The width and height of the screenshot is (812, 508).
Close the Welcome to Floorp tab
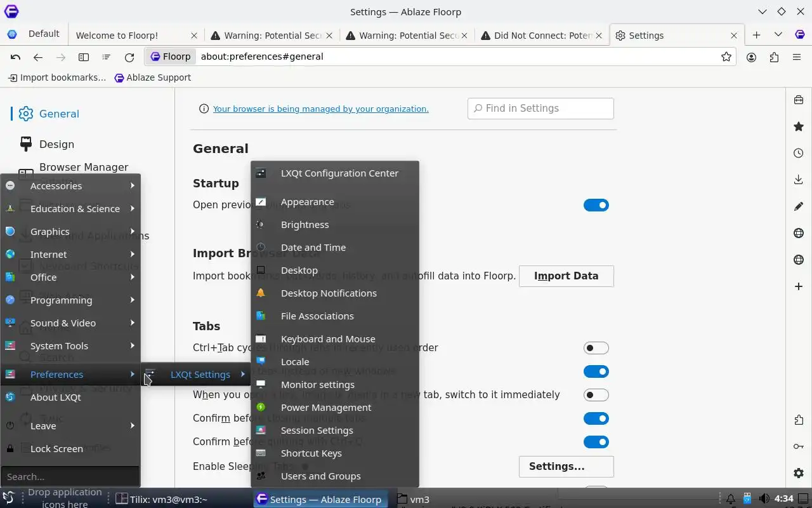point(194,36)
